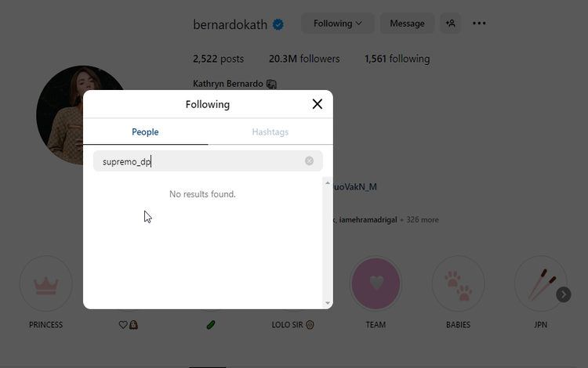
Task: Clear the search field text
Action: 309,161
